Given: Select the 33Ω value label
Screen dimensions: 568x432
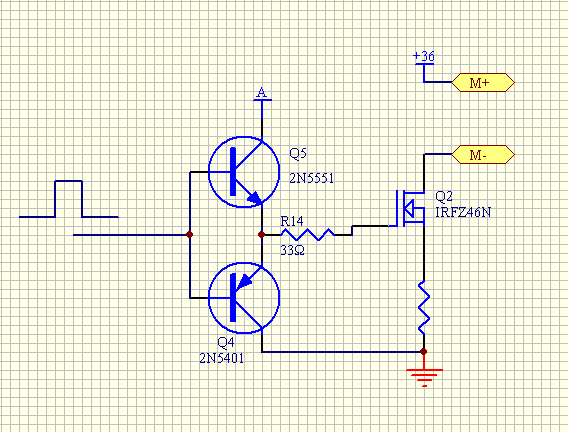Looking at the screenshot, I should click(x=292, y=250).
